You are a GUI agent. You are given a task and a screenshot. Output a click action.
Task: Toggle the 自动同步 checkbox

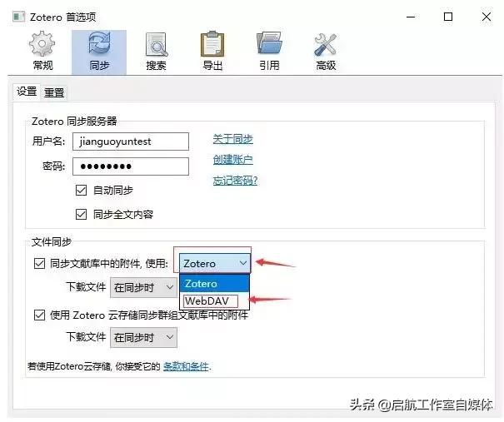(x=81, y=190)
